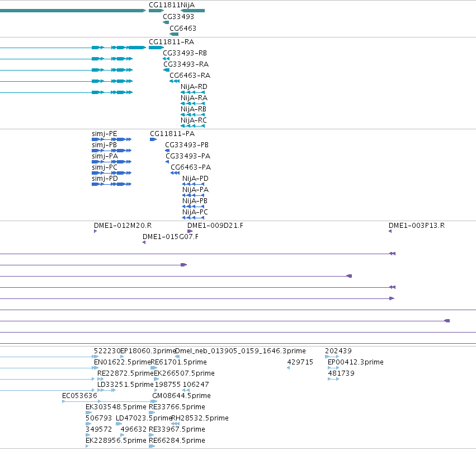The image size is (476, 449).
Task: Click the CG11811-RA transcript label
Action: (x=171, y=42)
